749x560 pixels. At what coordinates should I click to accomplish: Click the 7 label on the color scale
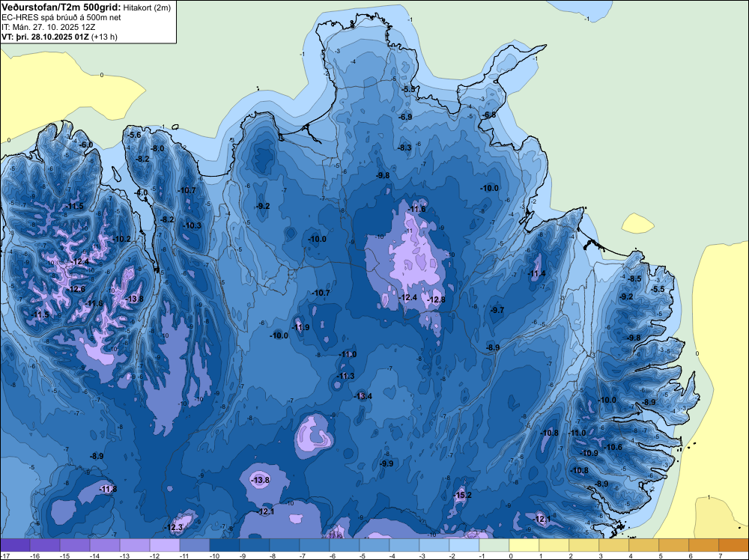[x=721, y=556]
